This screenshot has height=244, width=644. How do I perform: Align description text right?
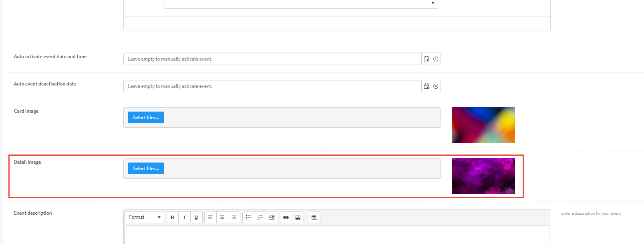234,217
